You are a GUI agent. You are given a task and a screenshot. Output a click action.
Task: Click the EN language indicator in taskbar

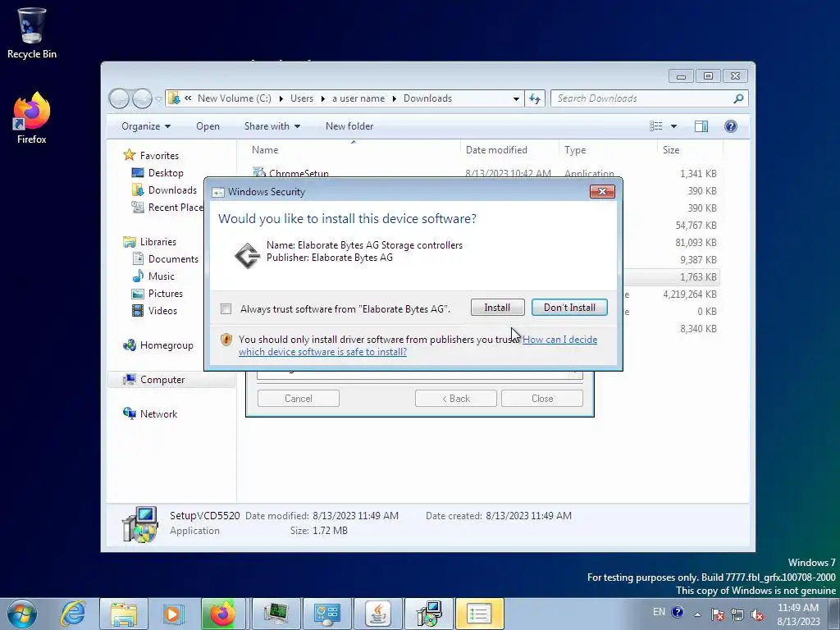tap(659, 612)
